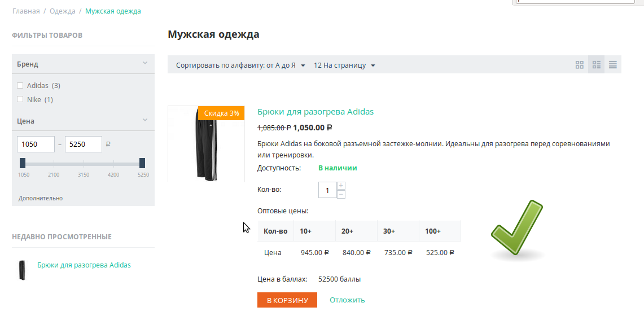Click the maximum price slider handle
Viewport: 644px width, 329px height.
[x=142, y=163]
